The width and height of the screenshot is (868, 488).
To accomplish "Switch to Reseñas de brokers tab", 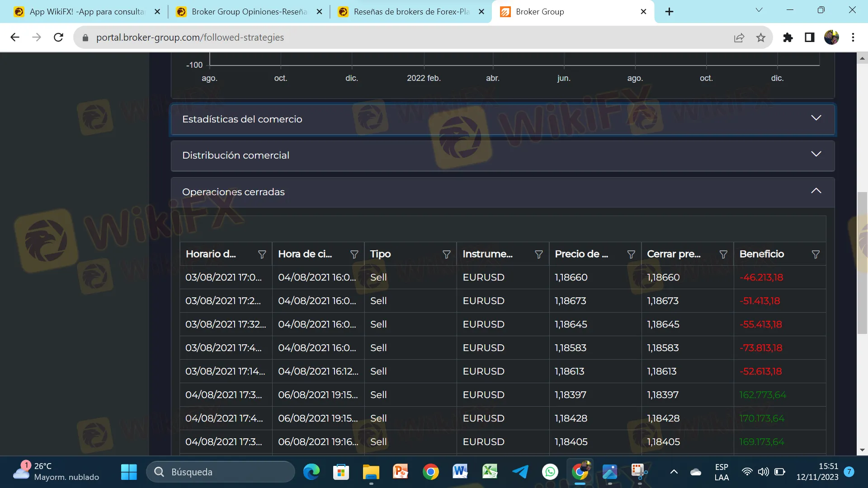I will [410, 12].
